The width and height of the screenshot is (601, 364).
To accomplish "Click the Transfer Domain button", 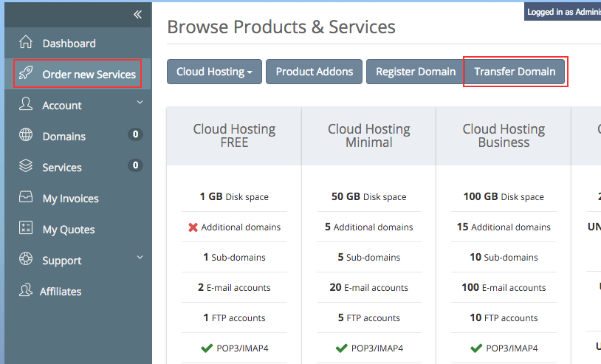I will [515, 72].
